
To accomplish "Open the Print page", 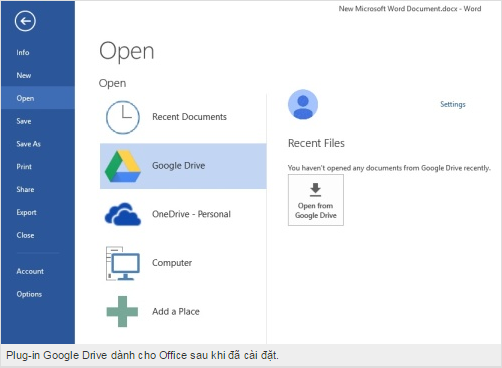I will 24,167.
